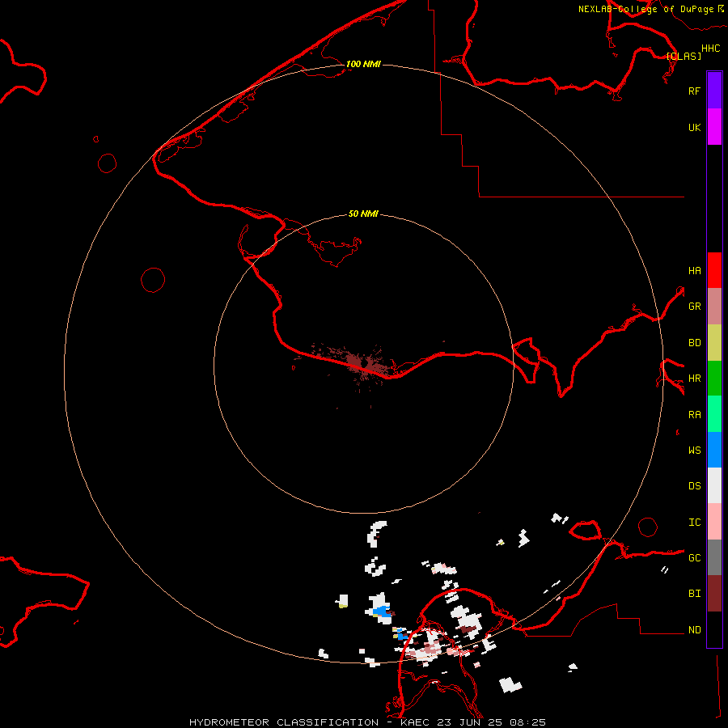Click the BD legend label text
The image size is (728, 728).
coord(695,343)
